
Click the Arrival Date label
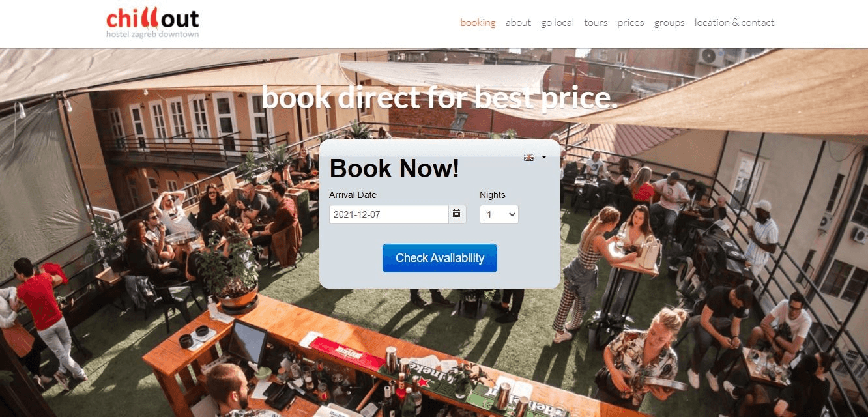(x=353, y=195)
